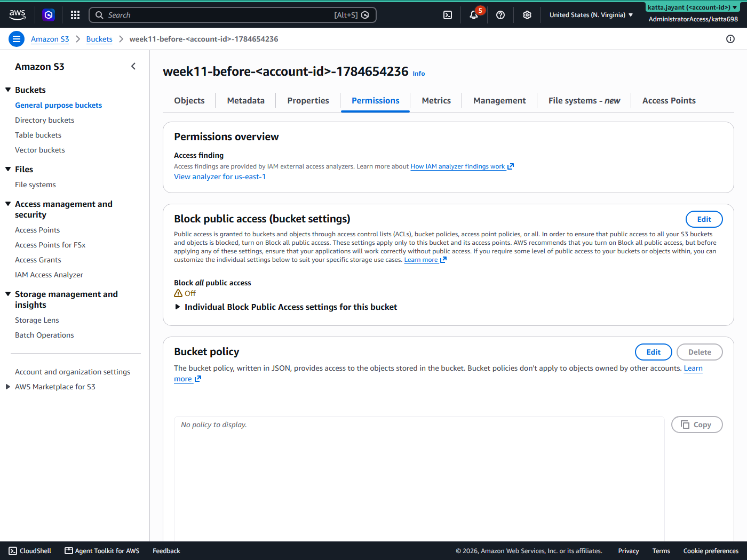Click Feedback in the footer
The height and width of the screenshot is (560, 747).
click(x=166, y=551)
